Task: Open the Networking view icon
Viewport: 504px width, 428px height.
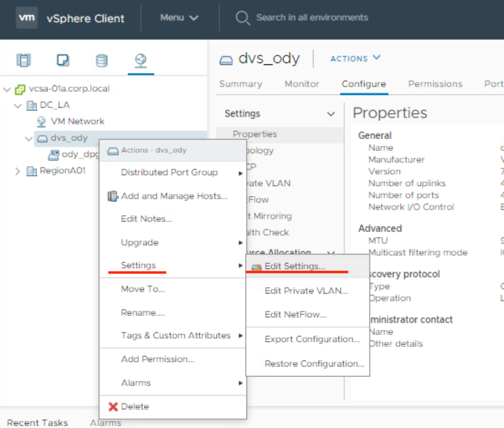Action: [x=141, y=60]
